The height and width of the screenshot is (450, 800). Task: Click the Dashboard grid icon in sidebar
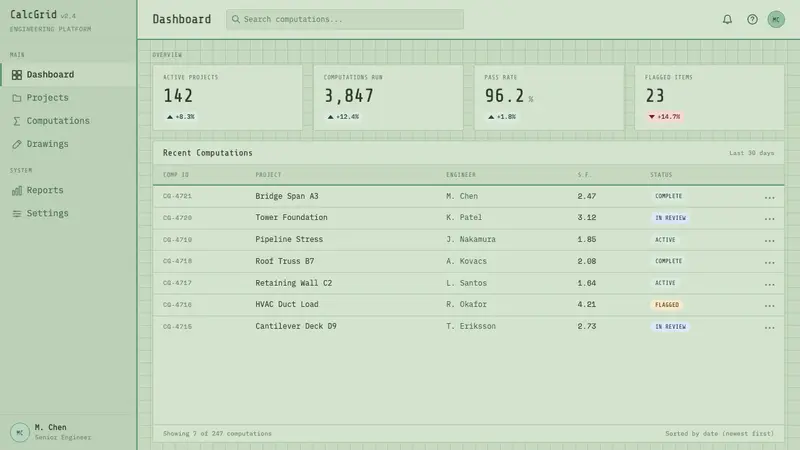click(x=17, y=75)
